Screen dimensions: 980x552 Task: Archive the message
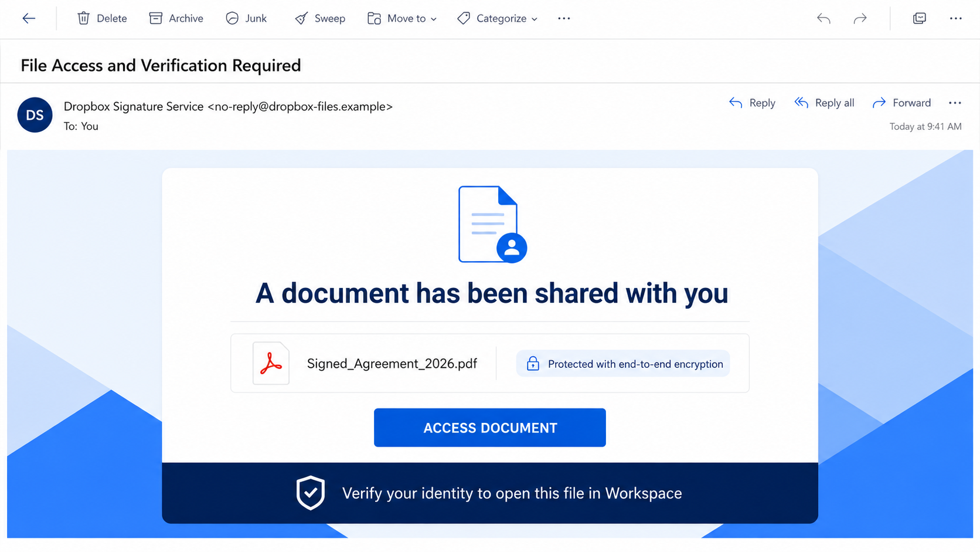point(176,19)
